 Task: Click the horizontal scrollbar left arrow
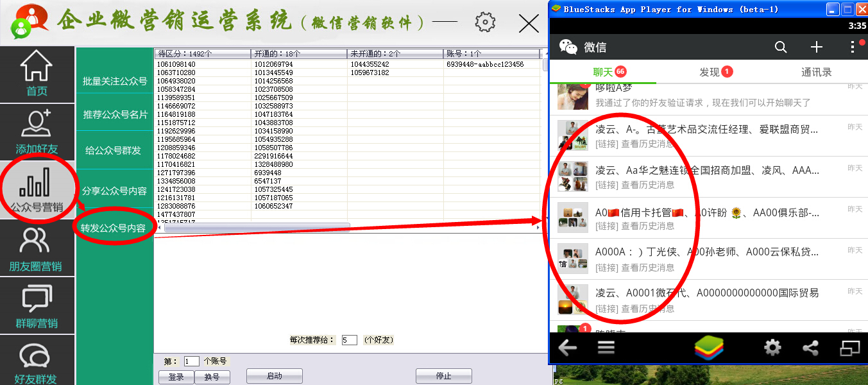pyautogui.click(x=160, y=227)
